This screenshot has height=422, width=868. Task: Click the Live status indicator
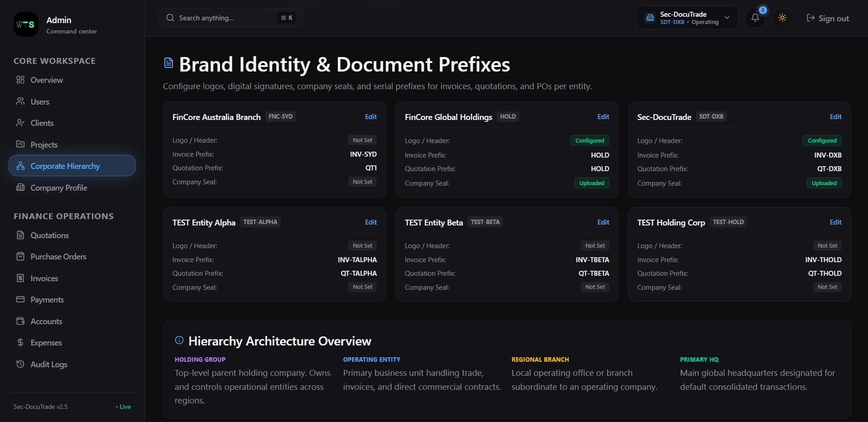tap(123, 407)
